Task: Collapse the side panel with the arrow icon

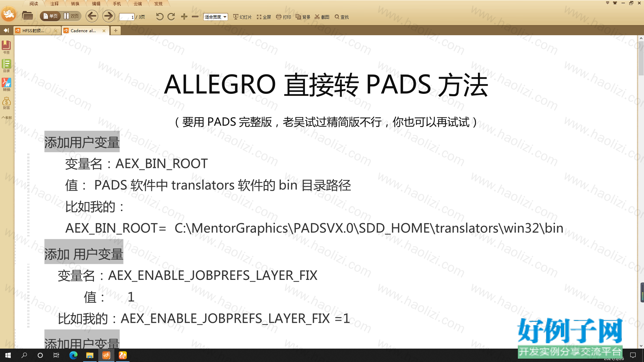Action: (6, 31)
